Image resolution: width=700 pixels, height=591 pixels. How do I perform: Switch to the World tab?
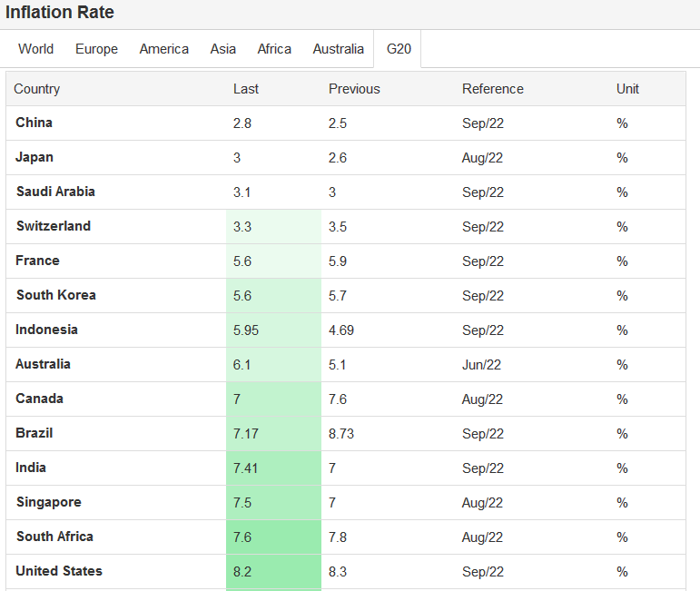tap(35, 49)
